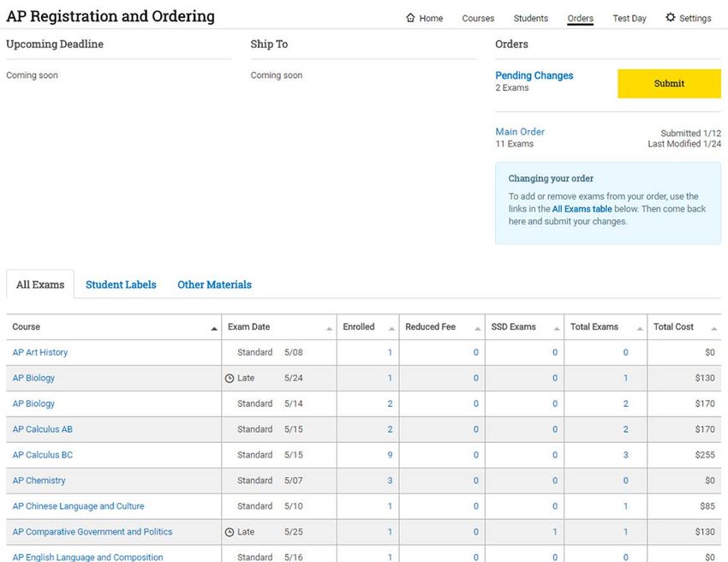Switch to the Other Materials tab
The height and width of the screenshot is (562, 728).
pos(214,284)
